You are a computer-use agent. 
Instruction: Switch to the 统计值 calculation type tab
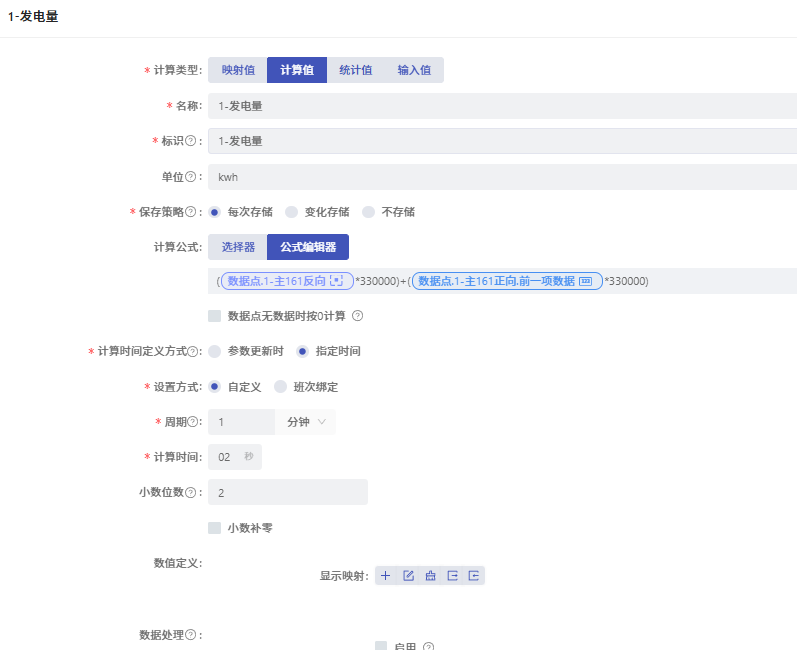[x=355, y=70]
